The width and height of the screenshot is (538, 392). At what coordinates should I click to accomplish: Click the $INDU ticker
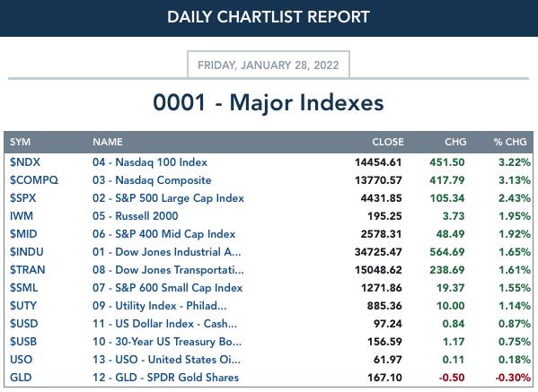pyautogui.click(x=26, y=252)
